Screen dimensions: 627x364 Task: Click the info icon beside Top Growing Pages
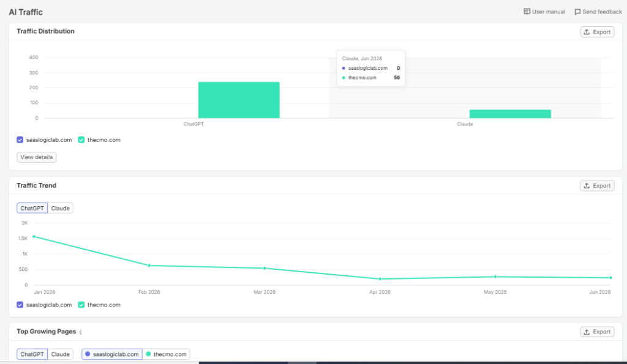tap(80, 332)
